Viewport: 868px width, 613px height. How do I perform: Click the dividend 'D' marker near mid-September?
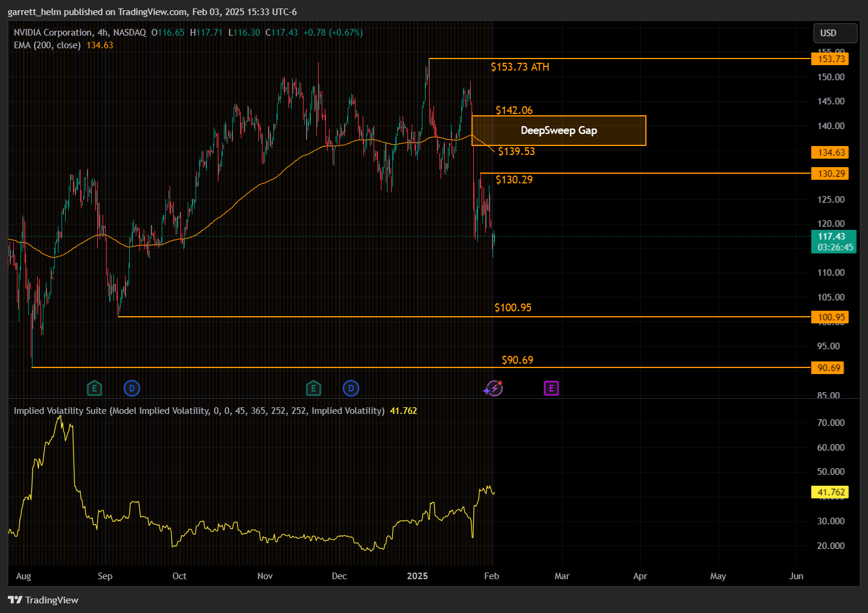(x=132, y=389)
